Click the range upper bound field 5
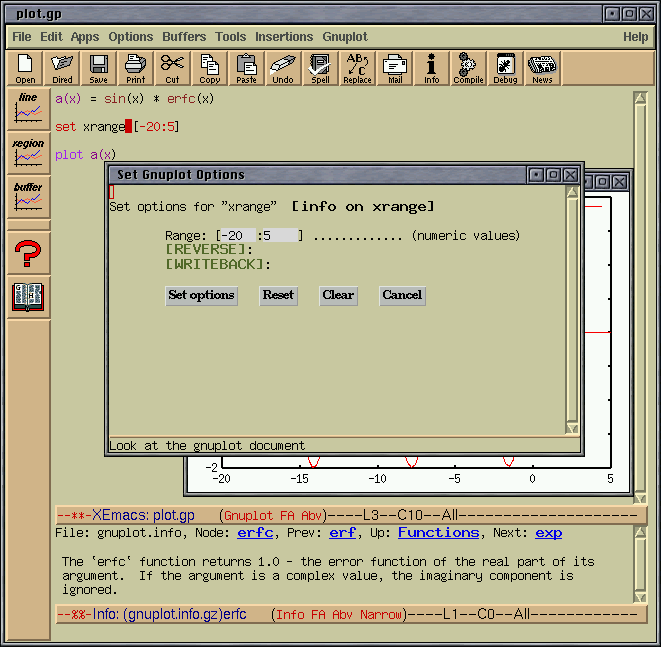This screenshot has height=647, width=661. click(x=280, y=235)
